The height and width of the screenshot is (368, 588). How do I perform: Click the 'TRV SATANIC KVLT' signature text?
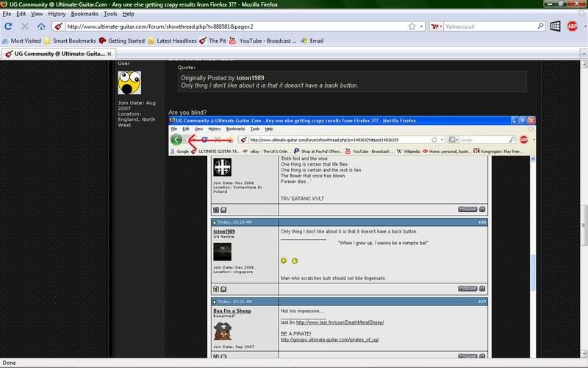pyautogui.click(x=302, y=199)
